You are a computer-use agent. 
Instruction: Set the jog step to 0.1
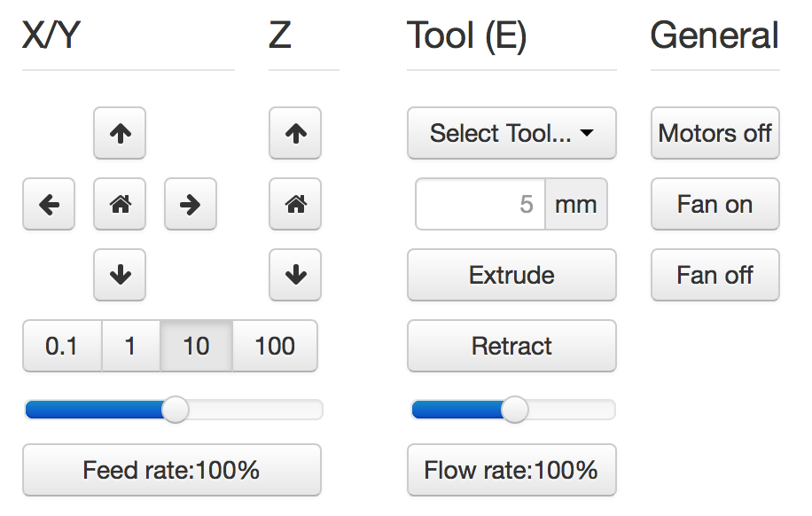pyautogui.click(x=62, y=346)
